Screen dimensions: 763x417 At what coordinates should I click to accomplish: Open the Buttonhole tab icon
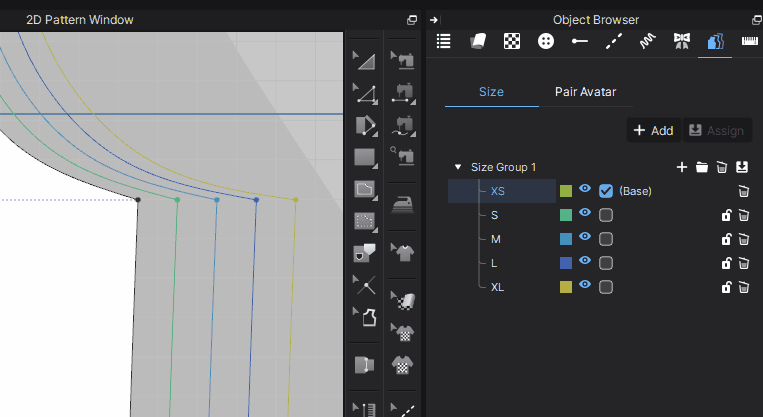point(580,41)
